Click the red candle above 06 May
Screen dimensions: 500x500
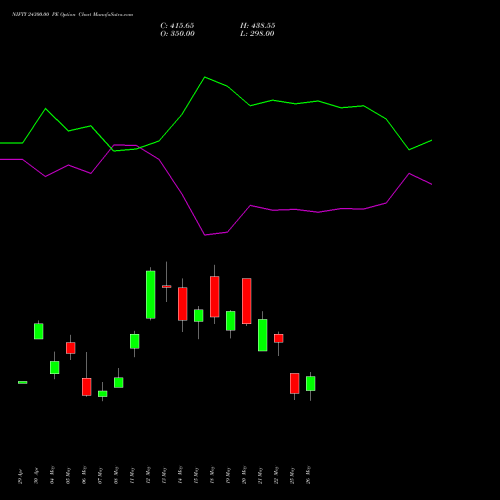pos(87,387)
